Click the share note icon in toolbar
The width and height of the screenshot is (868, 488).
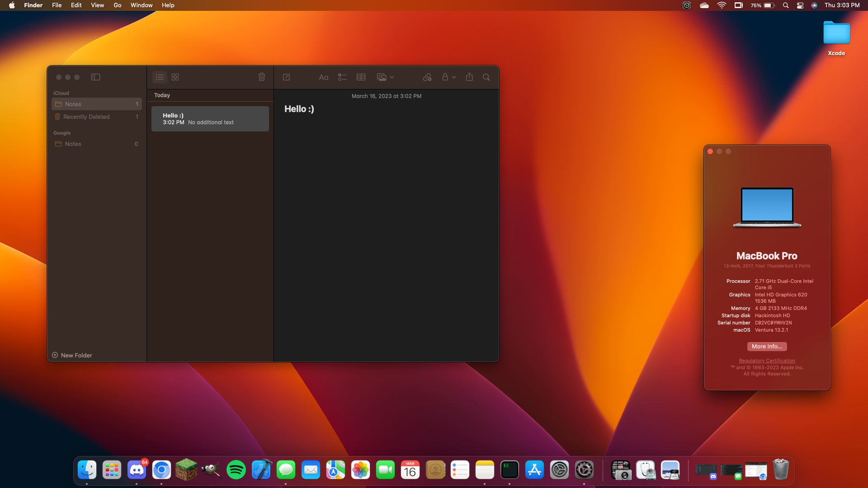(x=469, y=77)
